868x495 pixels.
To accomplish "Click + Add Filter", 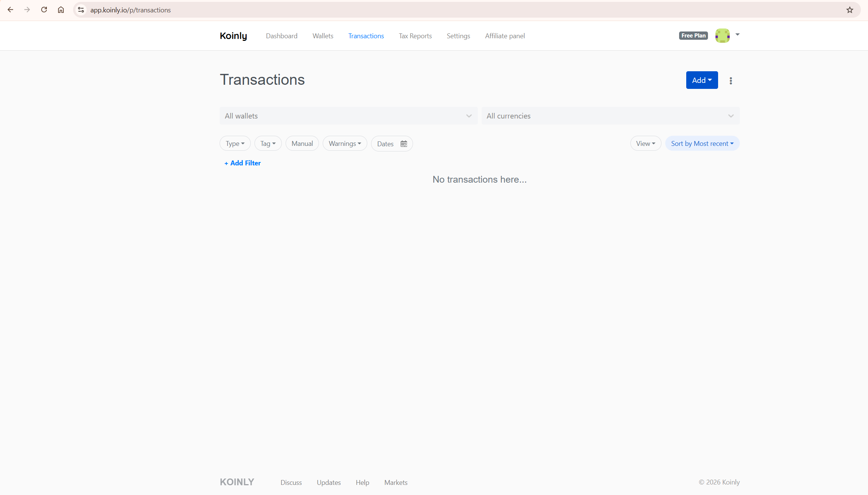I will point(242,163).
